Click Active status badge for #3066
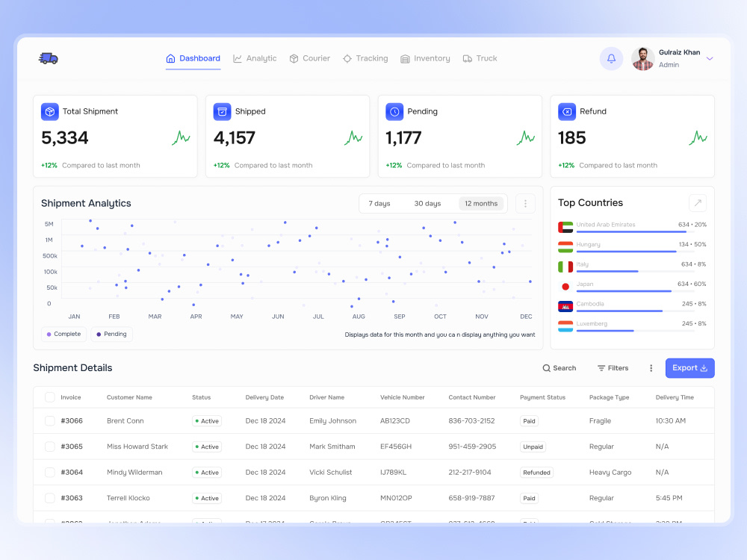 click(x=207, y=421)
